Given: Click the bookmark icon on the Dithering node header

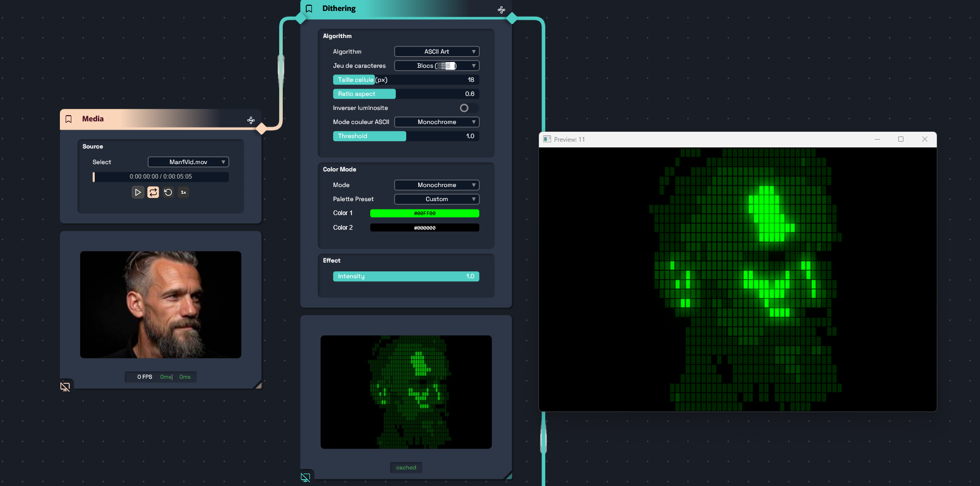Looking at the screenshot, I should click(309, 8).
